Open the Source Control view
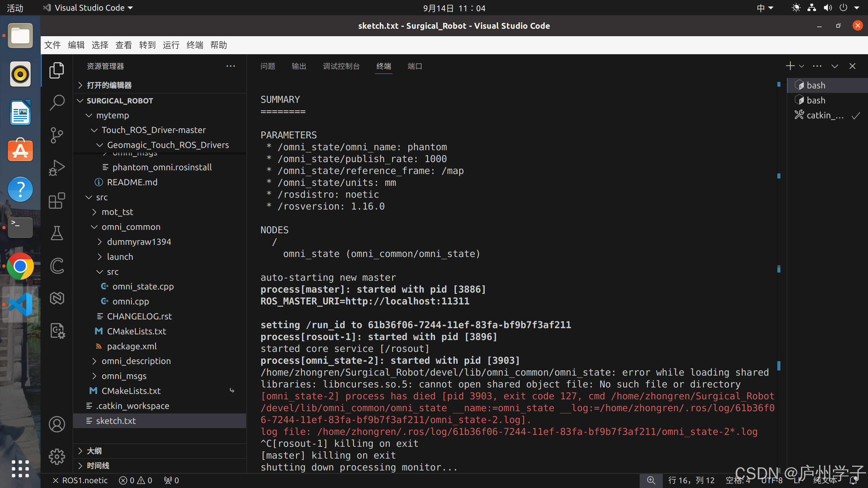 click(x=57, y=135)
